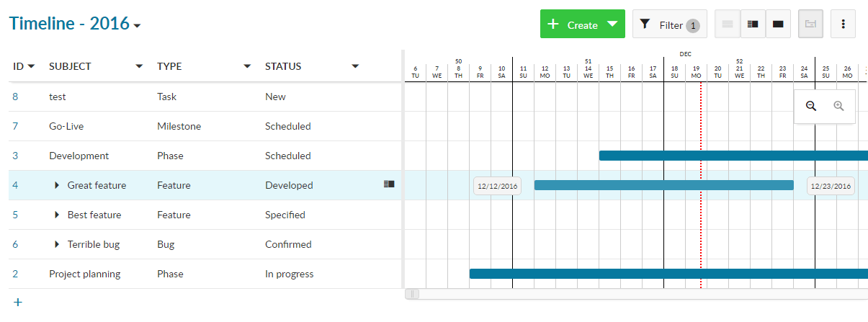The width and height of the screenshot is (868, 322).
Task: Open the three-dots more actions menu
Action: [843, 24]
